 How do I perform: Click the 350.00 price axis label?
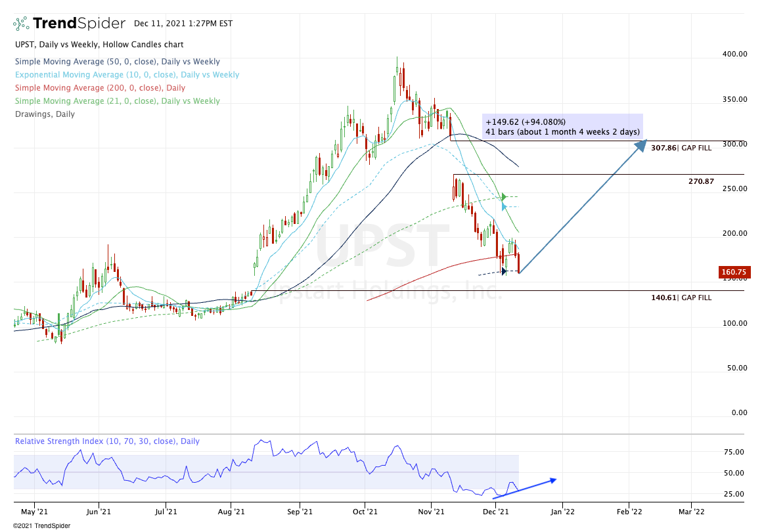(734, 99)
